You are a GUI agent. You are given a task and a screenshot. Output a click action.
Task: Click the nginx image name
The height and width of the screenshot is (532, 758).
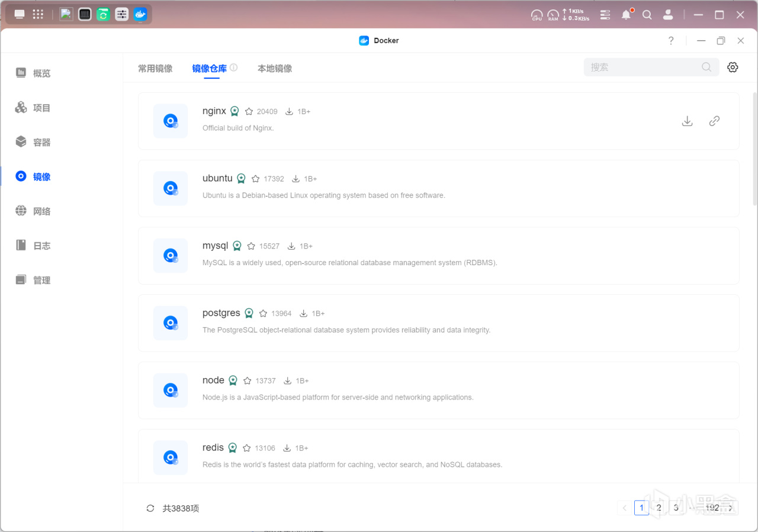[214, 111]
